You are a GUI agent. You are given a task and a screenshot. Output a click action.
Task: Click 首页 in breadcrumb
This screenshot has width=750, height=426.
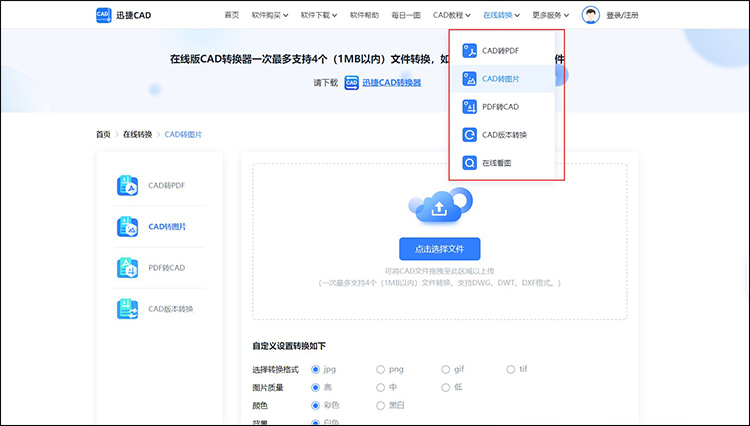[x=103, y=134]
